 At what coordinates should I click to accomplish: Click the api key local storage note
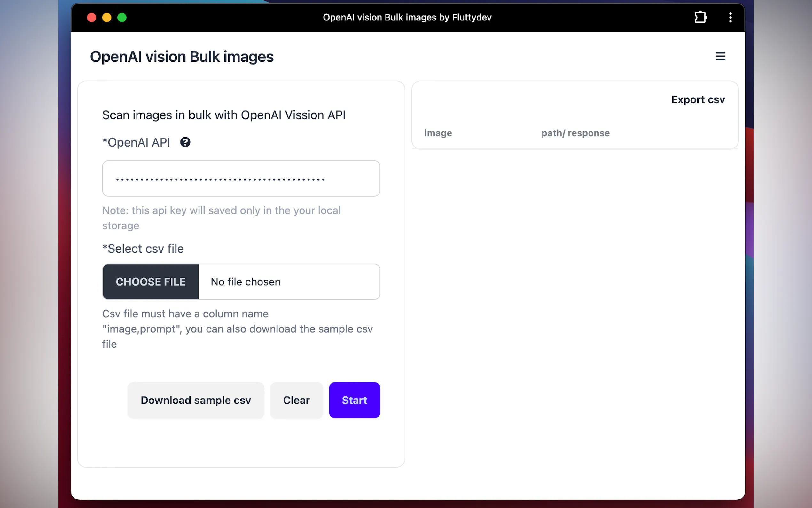(x=222, y=218)
